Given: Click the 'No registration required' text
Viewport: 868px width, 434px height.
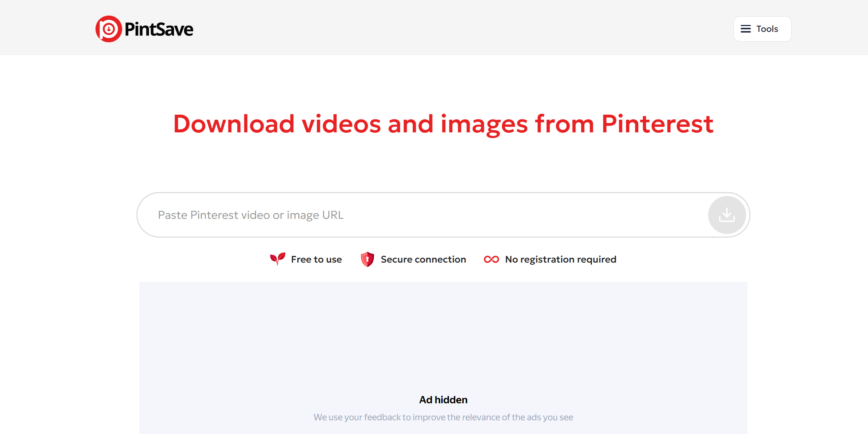Looking at the screenshot, I should [561, 259].
